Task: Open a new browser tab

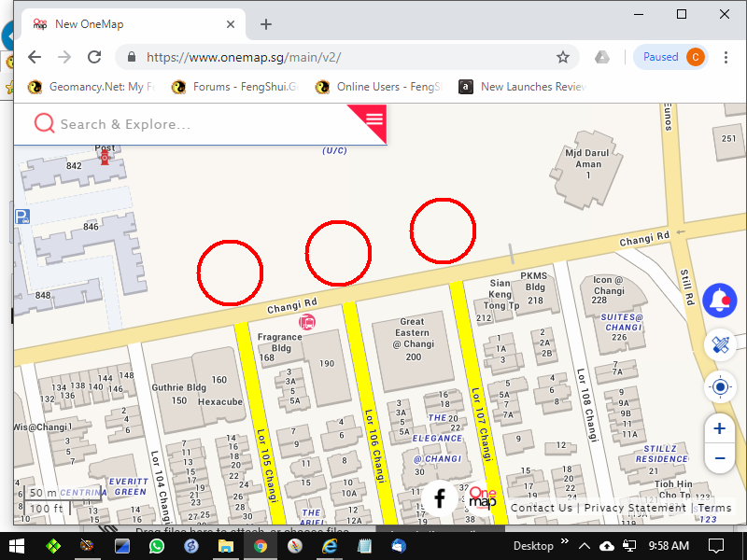Action: click(x=266, y=24)
